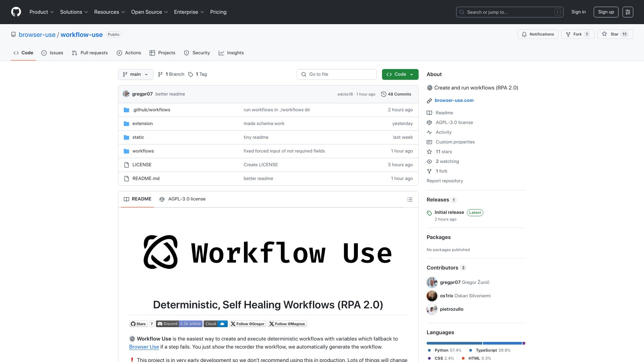This screenshot has width=644, height=362.
Task: Star the workflow-use repository
Action: click(x=615, y=34)
